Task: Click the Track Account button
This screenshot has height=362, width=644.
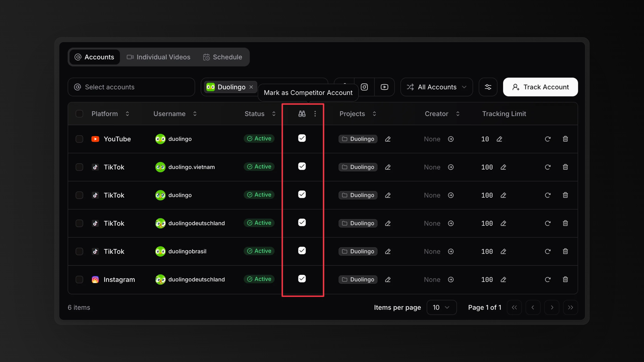Action: [x=540, y=87]
